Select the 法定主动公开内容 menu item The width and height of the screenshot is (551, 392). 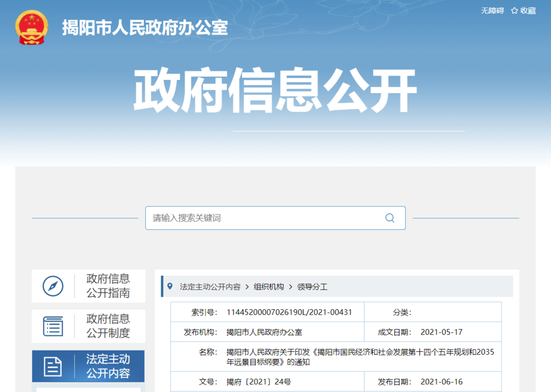[88, 366]
